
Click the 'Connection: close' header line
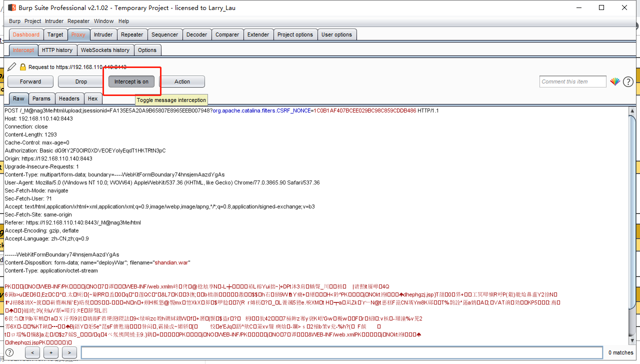[x=26, y=126]
